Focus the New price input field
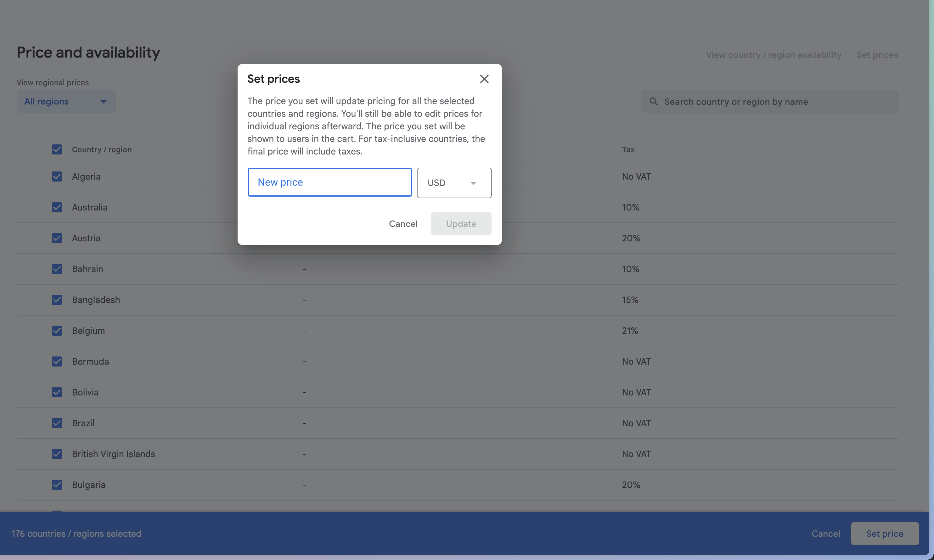The width and height of the screenshot is (934, 560). click(x=329, y=182)
